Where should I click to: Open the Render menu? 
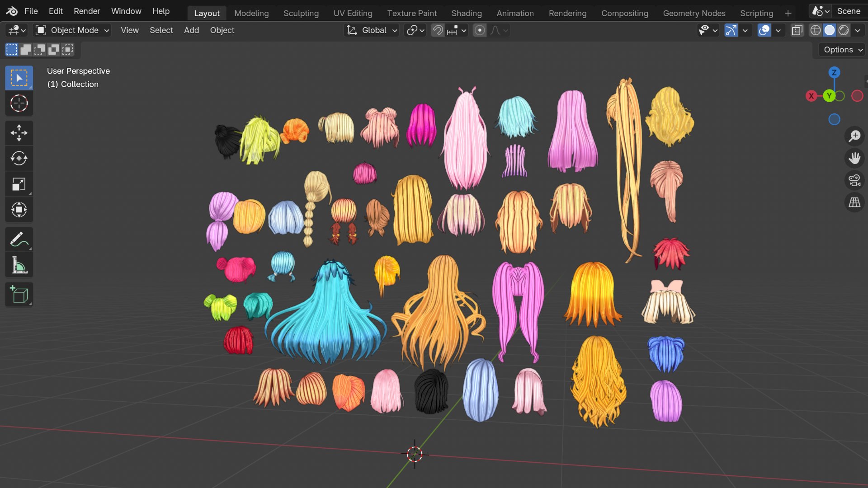[87, 11]
